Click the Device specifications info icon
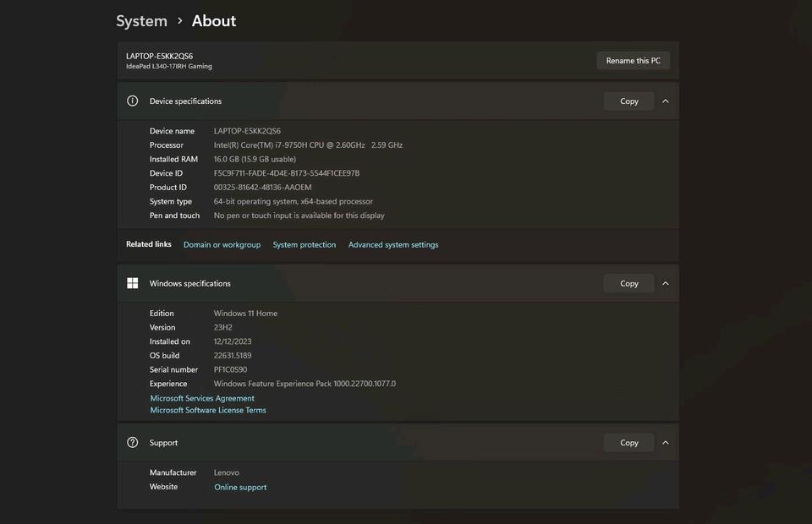Image resolution: width=812 pixels, height=524 pixels. click(133, 101)
